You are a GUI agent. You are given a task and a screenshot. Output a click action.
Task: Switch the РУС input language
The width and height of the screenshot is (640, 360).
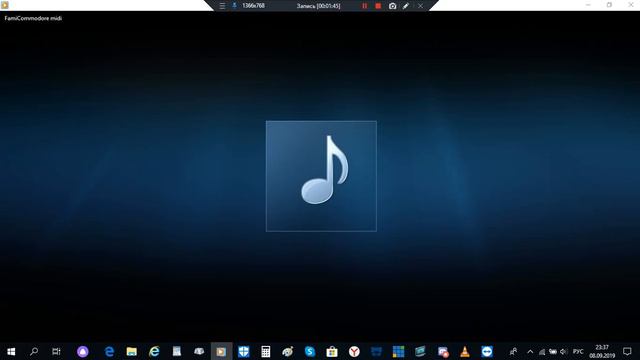(578, 352)
